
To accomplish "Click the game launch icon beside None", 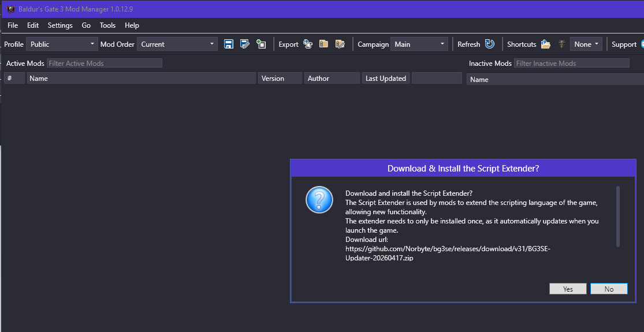I will (x=562, y=44).
